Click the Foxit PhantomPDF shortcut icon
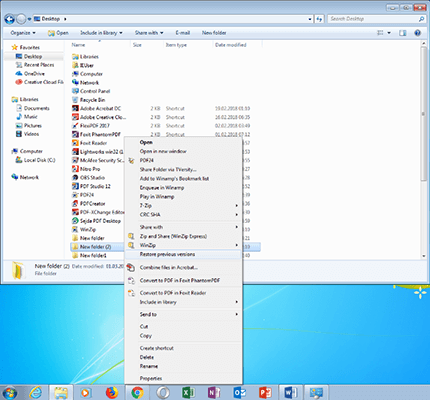This screenshot has height=400, width=430. tap(75, 134)
